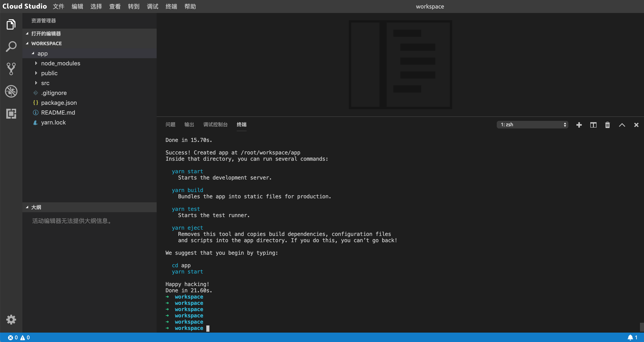Open the Source Control icon
The height and width of the screenshot is (342, 644).
11,69
